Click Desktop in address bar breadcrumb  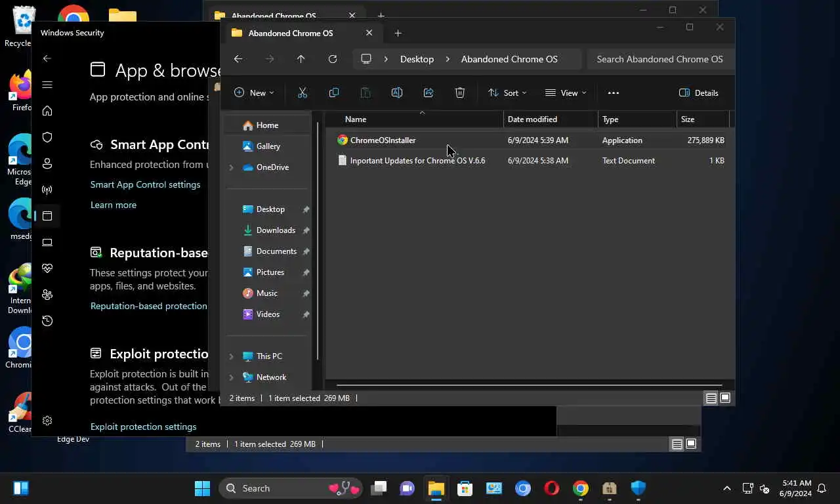pyautogui.click(x=417, y=59)
